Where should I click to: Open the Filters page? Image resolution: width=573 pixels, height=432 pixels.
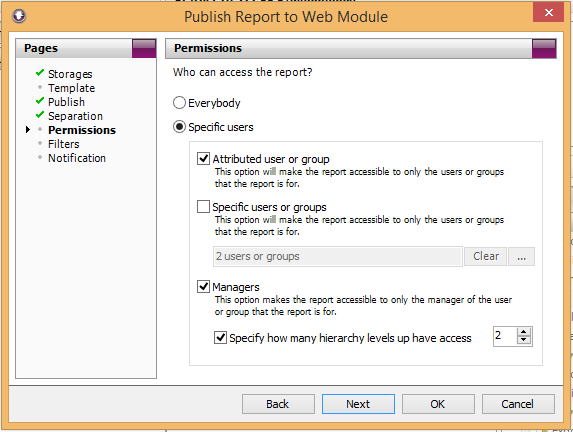pos(64,144)
